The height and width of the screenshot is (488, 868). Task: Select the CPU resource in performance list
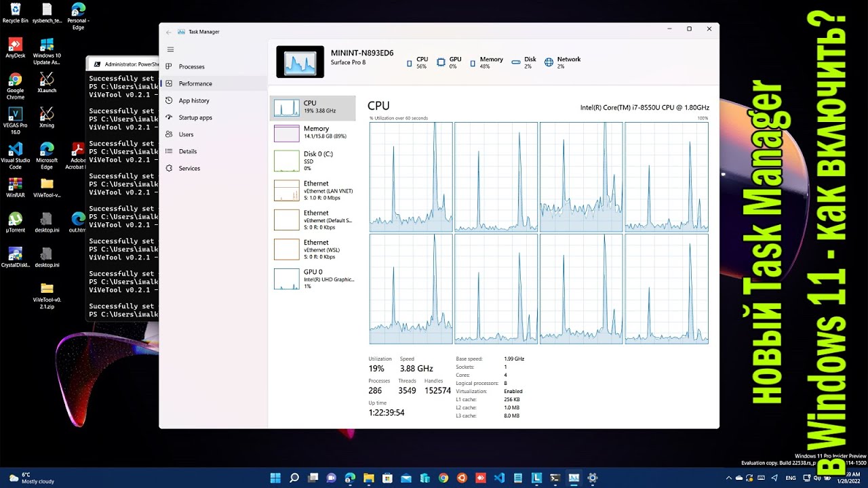pyautogui.click(x=313, y=108)
